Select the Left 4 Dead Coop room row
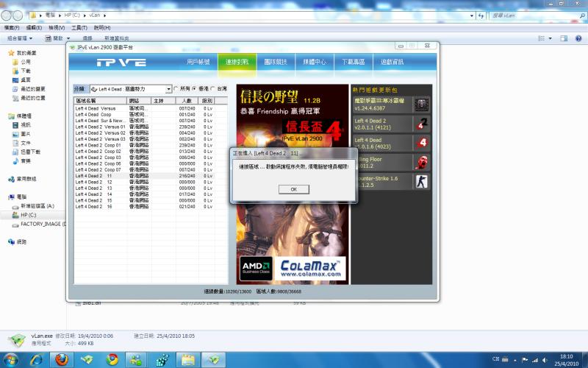This screenshot has height=368, width=588. (151, 115)
